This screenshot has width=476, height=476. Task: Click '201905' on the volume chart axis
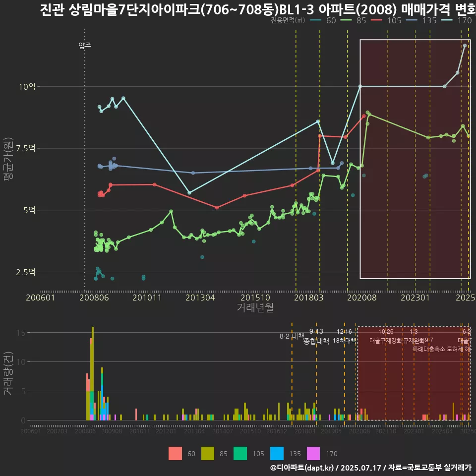331,431
